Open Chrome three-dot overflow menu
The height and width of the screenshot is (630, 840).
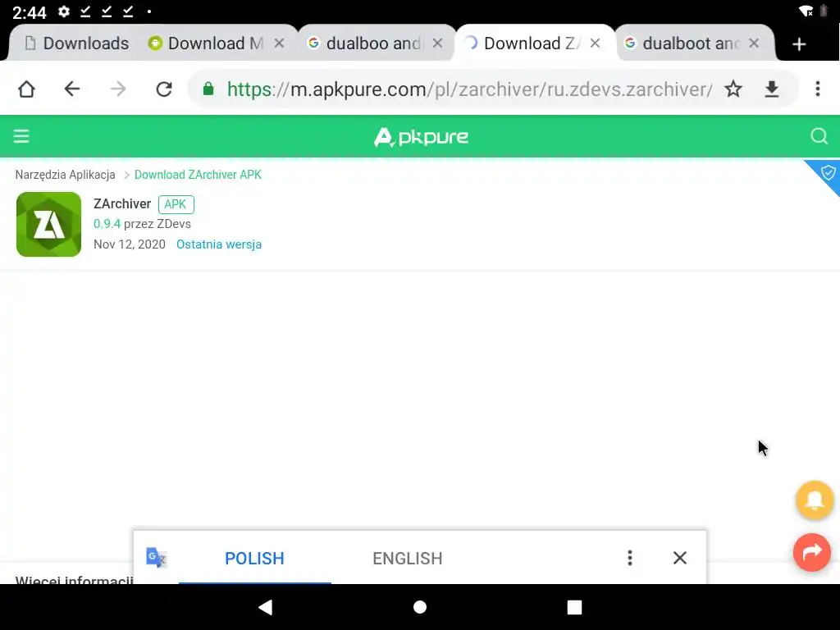[x=818, y=89]
